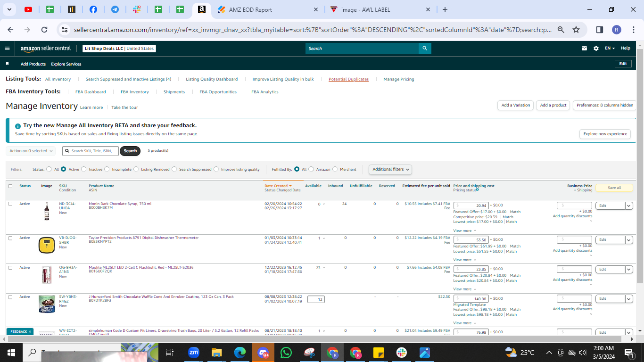Click the Monin price field showing 20.94
This screenshot has width=644, height=362.
[x=471, y=206]
